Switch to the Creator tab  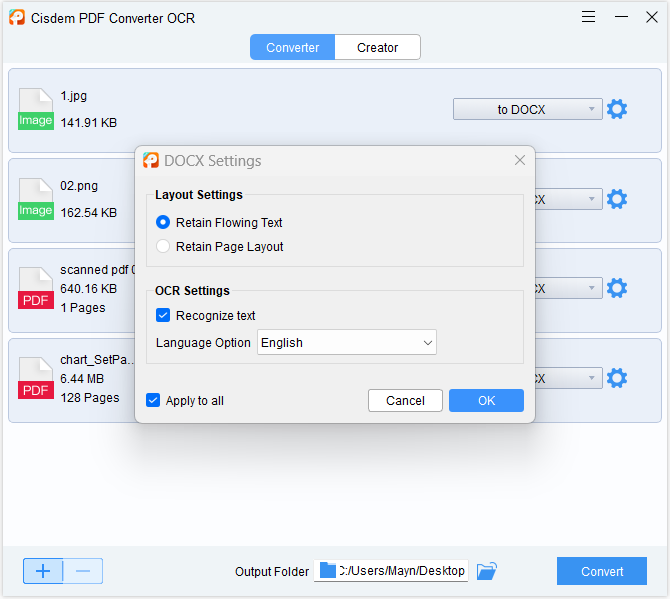point(377,47)
